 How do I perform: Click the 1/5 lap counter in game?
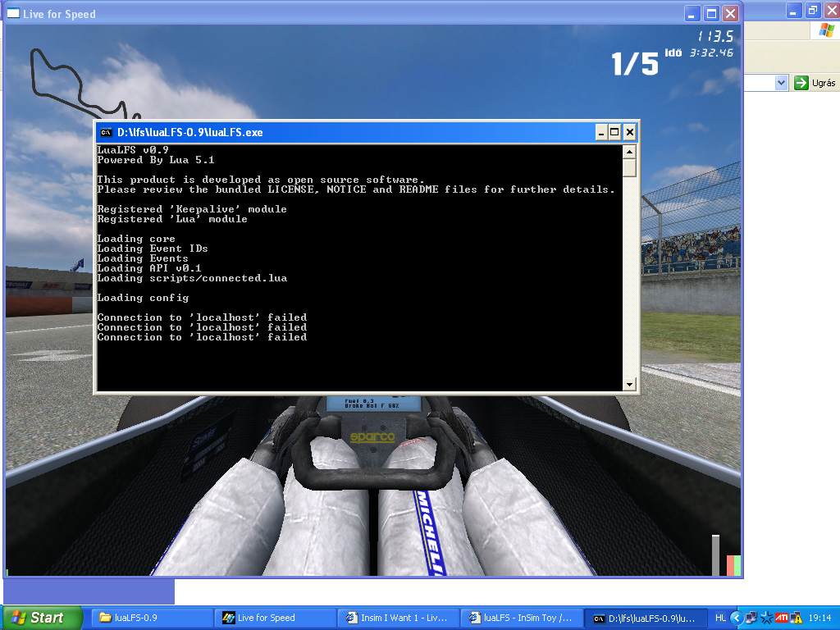click(x=635, y=64)
